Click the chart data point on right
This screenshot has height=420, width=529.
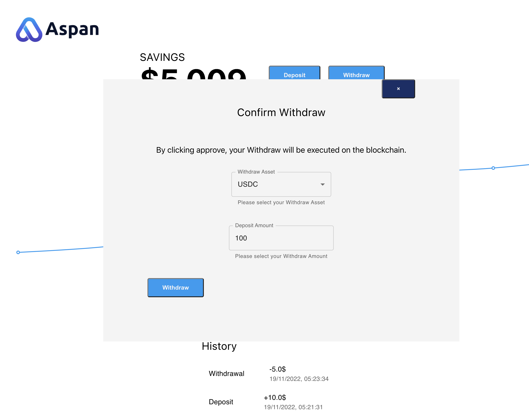[493, 168]
